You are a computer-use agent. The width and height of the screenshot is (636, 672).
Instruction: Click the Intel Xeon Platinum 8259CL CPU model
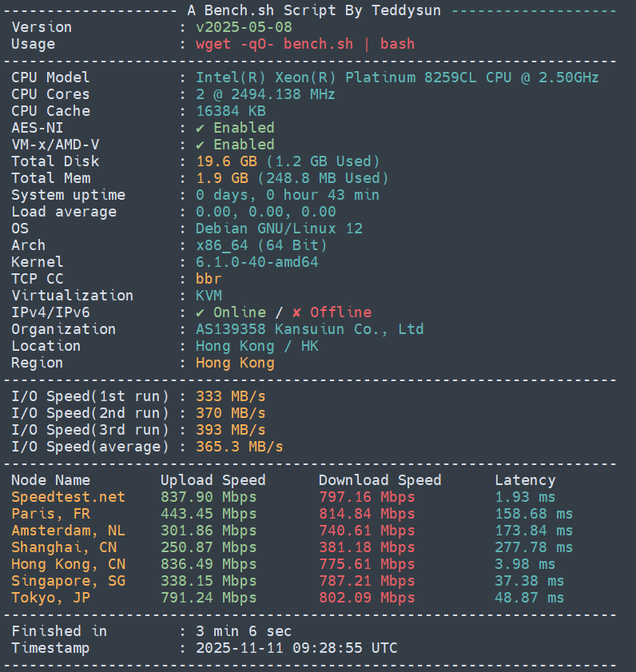pos(397,78)
